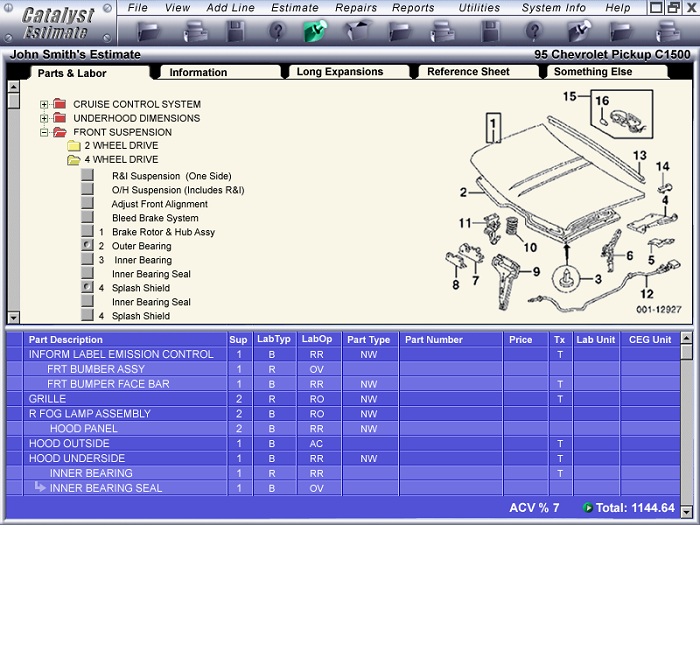Open the Add Line menu
700x670 pixels.
tap(230, 8)
